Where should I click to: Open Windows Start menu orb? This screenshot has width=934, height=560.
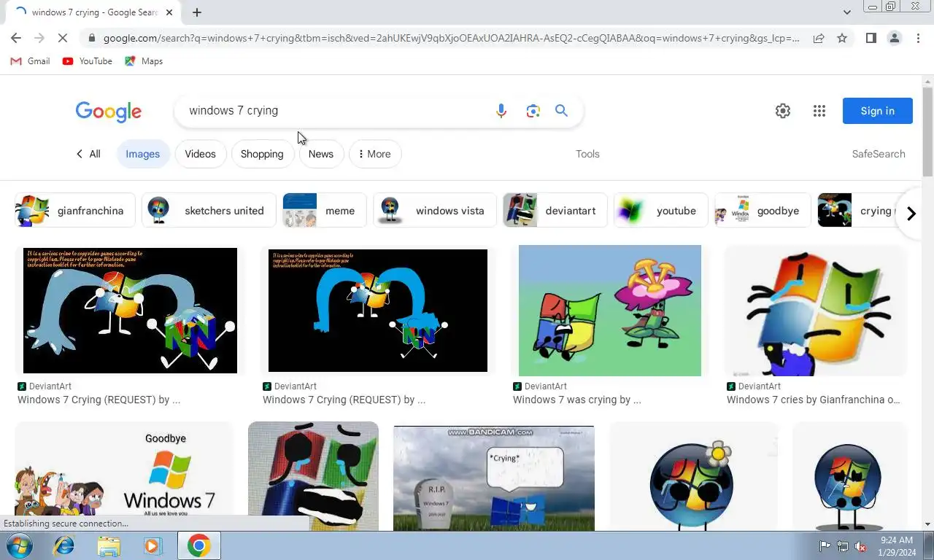pyautogui.click(x=20, y=545)
